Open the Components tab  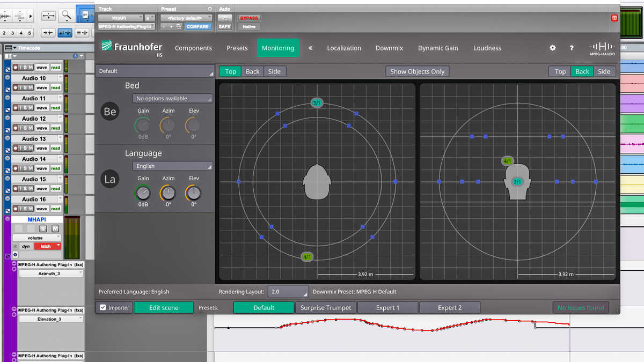pos(193,48)
